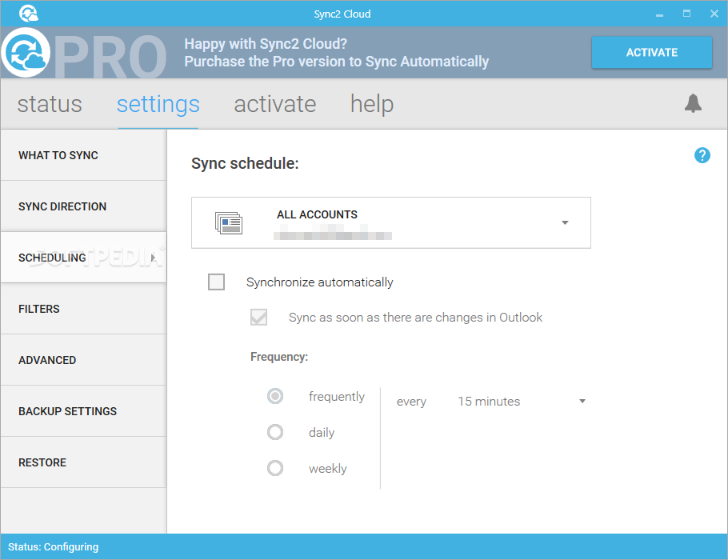Toggle Sync as soon as changes checkbox
Screen dimensions: 728x560
258,317
